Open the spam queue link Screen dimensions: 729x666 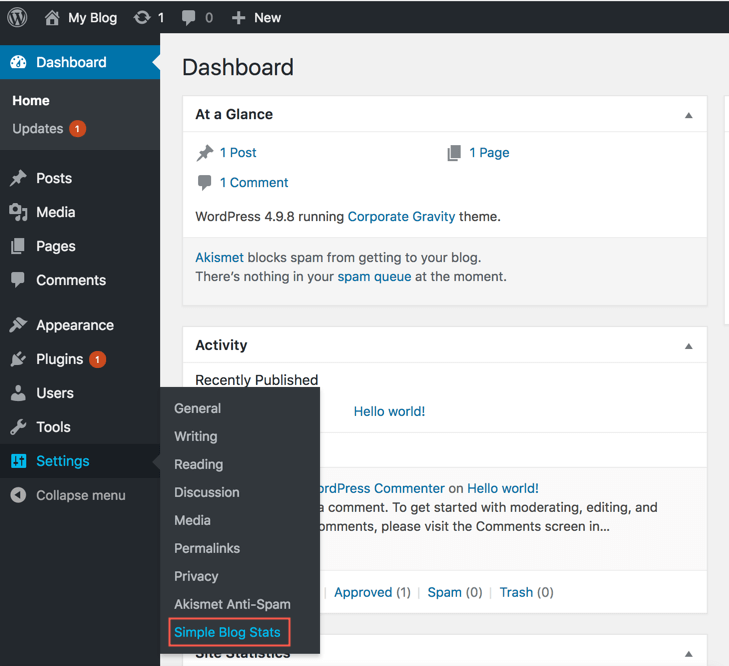pyautogui.click(x=374, y=277)
